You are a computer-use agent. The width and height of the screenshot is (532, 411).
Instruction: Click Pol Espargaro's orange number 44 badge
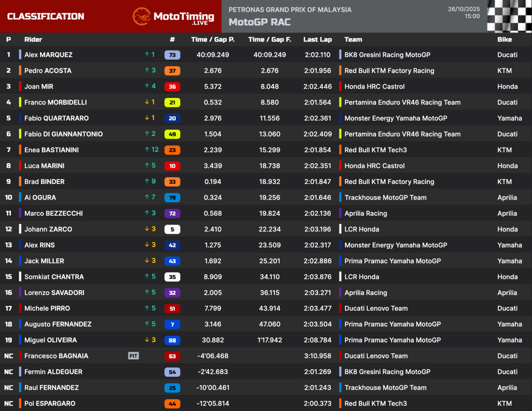click(172, 404)
